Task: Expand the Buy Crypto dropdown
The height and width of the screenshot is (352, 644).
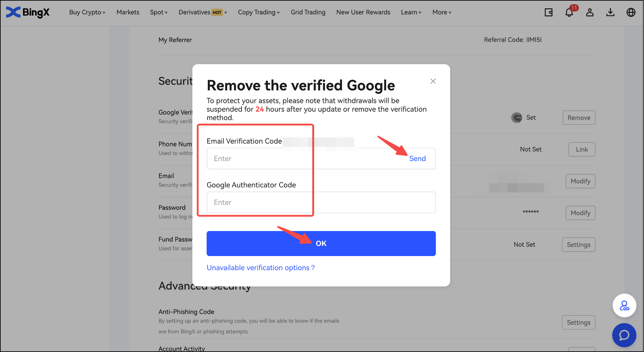Action: (x=87, y=12)
